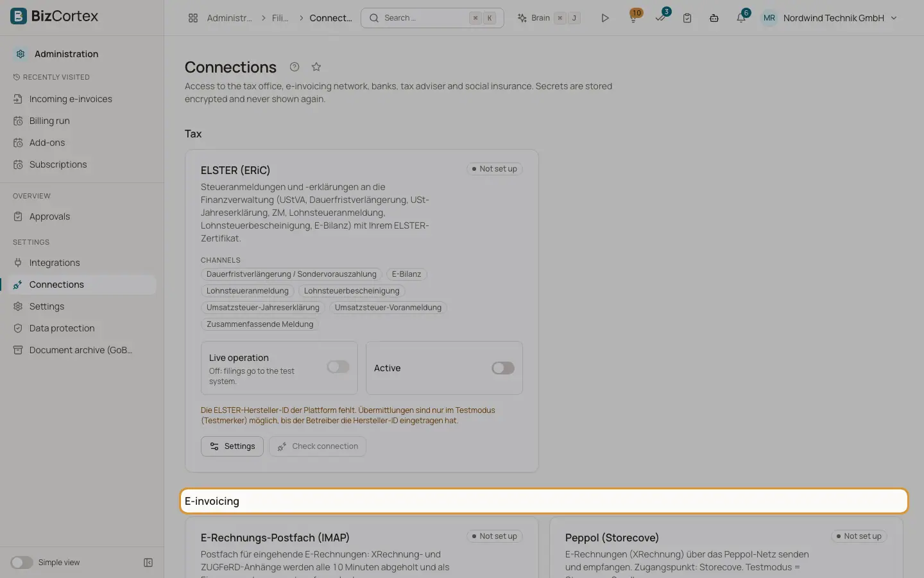Open the robot assistant icon
The width and height of the screenshot is (924, 578).
(714, 18)
